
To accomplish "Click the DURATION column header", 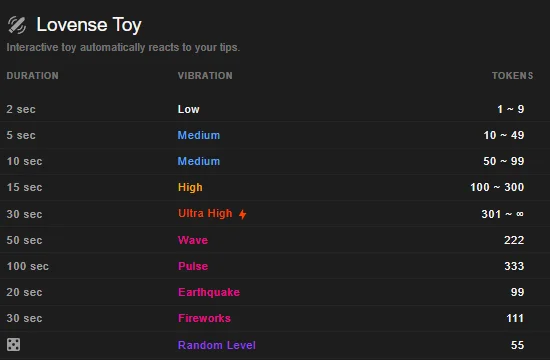I will coord(33,76).
